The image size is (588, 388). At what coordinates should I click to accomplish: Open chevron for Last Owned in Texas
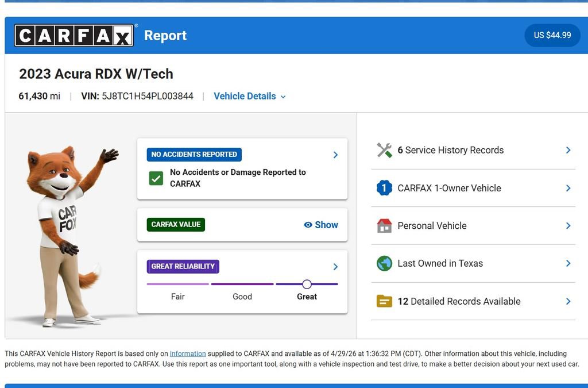coord(568,263)
